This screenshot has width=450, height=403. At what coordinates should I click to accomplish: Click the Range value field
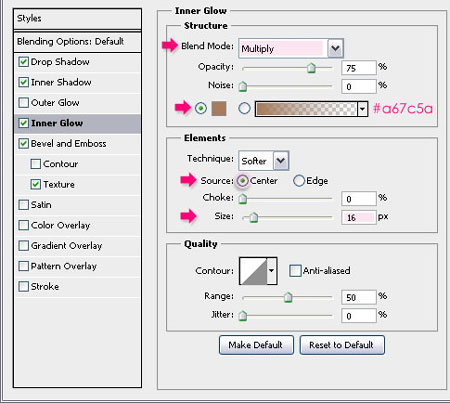click(x=359, y=297)
